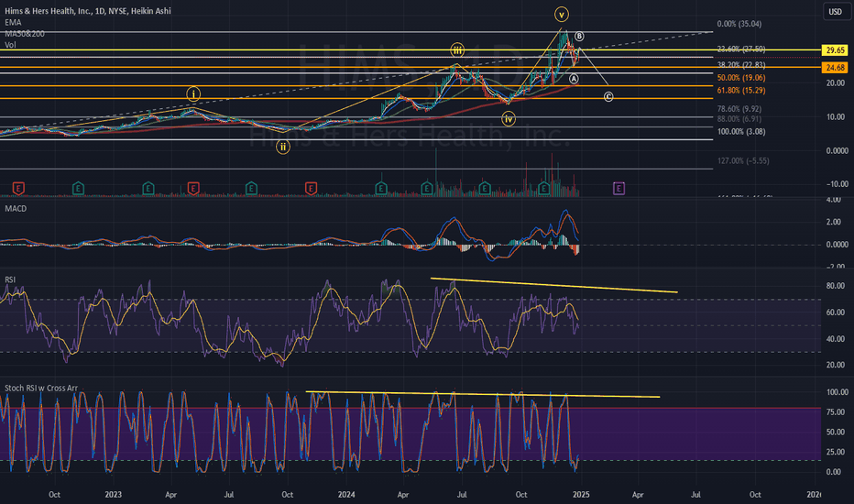Select the circled A correction label
The width and height of the screenshot is (854, 504).
click(574, 79)
